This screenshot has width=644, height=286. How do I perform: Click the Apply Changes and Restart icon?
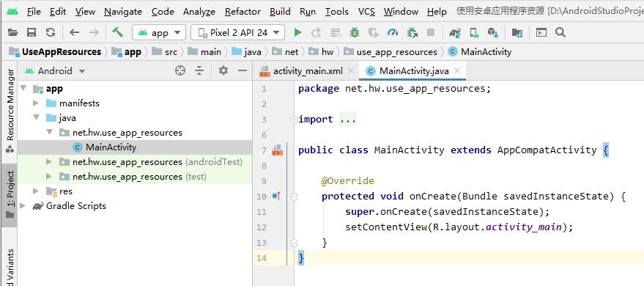click(316, 32)
